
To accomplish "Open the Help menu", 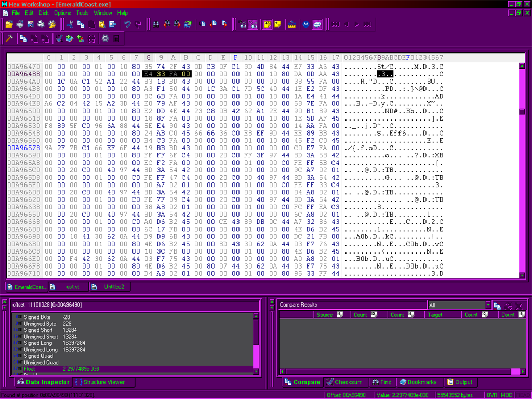I will click(x=123, y=13).
